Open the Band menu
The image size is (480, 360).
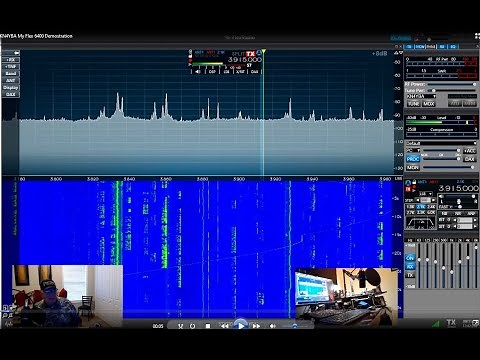pos(11,74)
